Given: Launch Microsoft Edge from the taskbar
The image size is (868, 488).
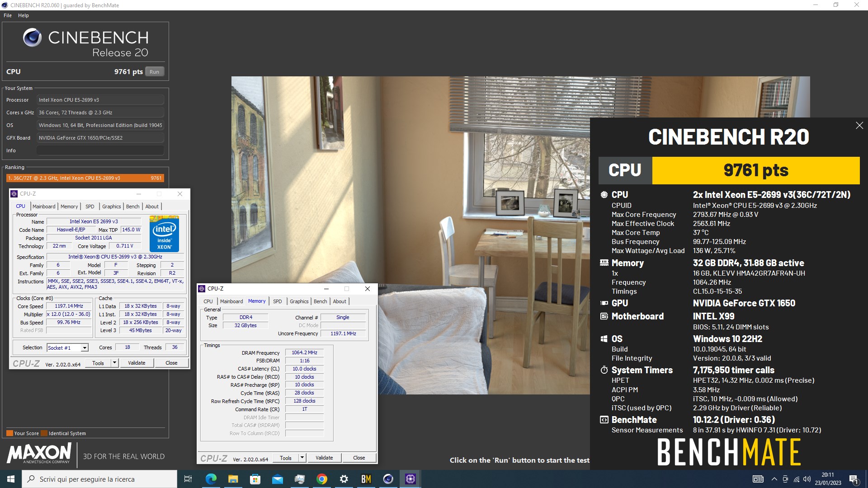Looking at the screenshot, I should coord(211,479).
